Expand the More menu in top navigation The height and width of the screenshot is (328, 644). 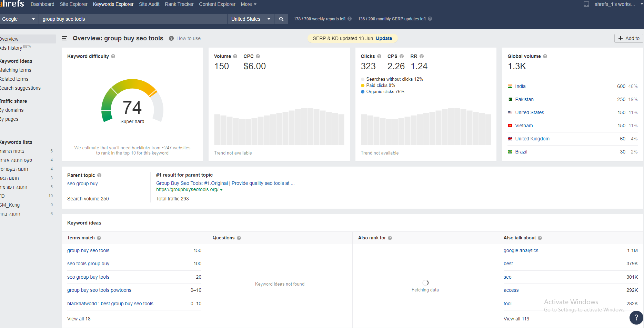point(249,4)
